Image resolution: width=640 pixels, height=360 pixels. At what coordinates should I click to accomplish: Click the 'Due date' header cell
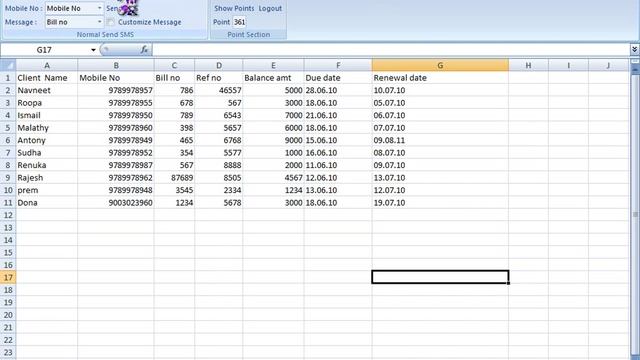(338, 78)
